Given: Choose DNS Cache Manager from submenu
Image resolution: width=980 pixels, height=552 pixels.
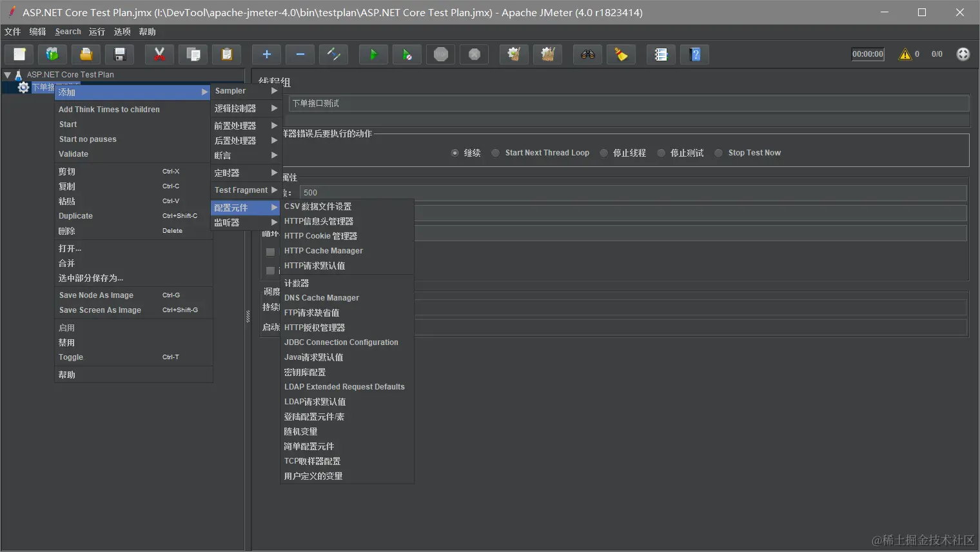Looking at the screenshot, I should pyautogui.click(x=347, y=298).
